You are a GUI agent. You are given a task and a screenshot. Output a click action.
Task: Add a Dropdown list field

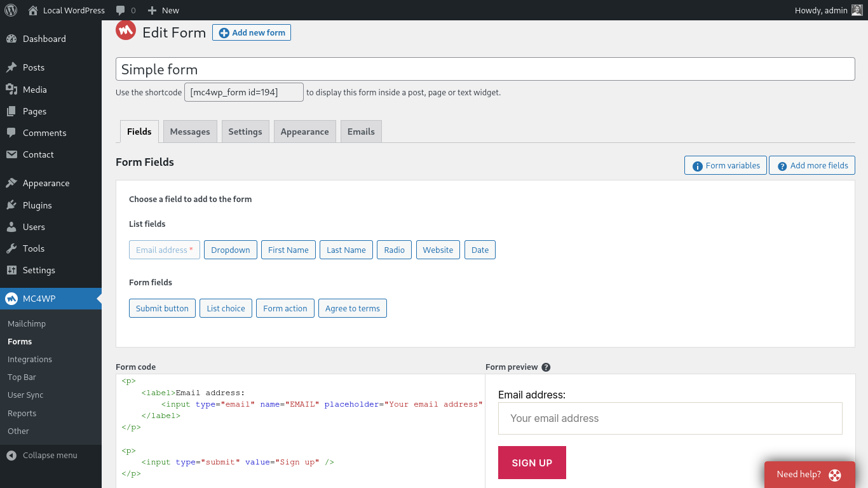(x=231, y=250)
